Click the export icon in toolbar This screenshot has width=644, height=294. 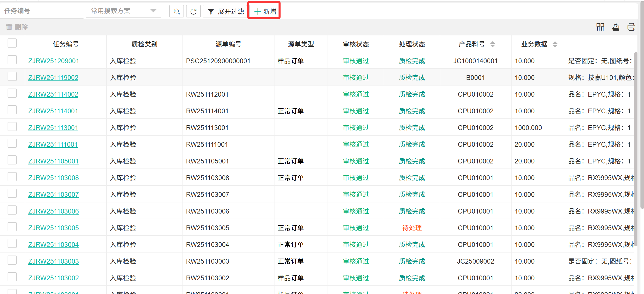616,27
